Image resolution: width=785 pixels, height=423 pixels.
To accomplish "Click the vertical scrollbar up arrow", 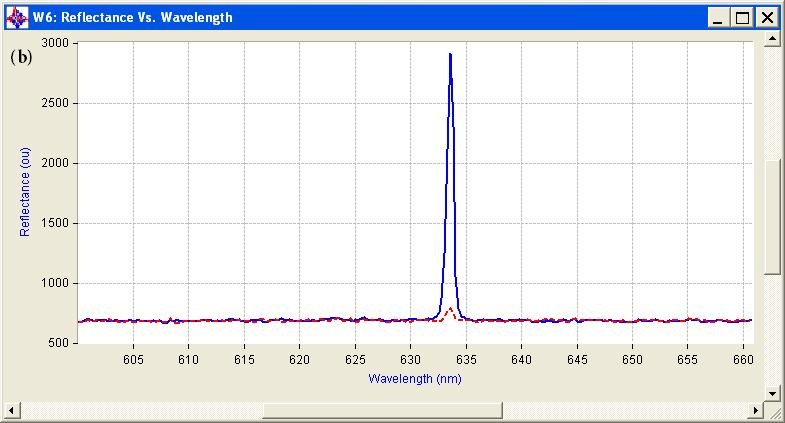I will tap(772, 39).
